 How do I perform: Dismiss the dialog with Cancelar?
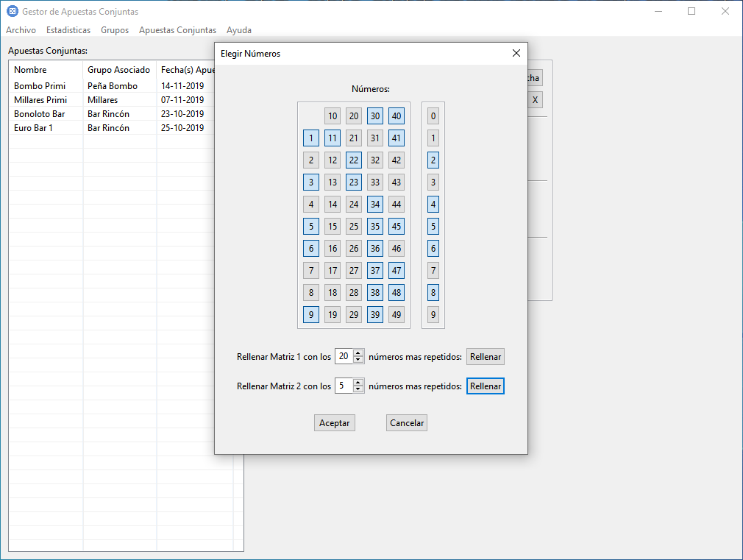click(407, 423)
